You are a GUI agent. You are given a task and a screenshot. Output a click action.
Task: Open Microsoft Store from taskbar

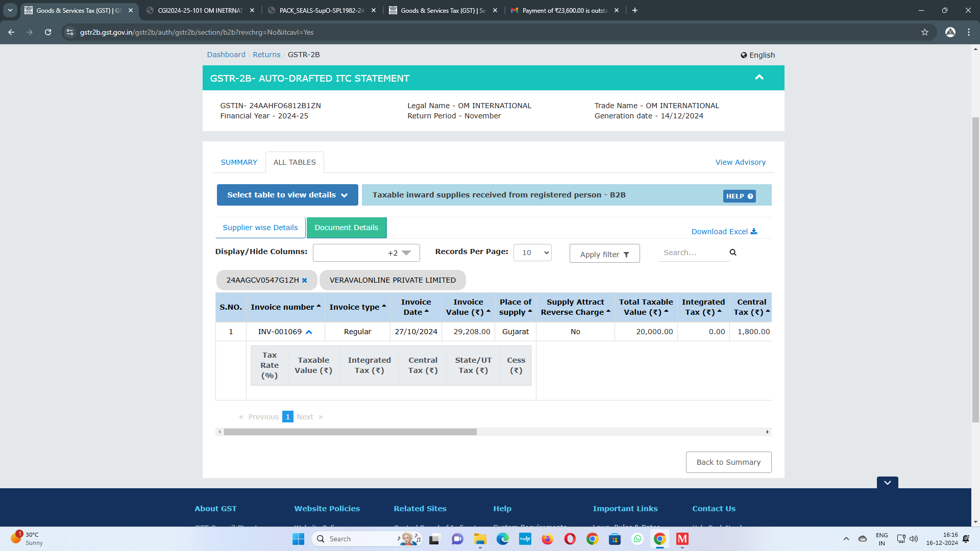(615, 539)
